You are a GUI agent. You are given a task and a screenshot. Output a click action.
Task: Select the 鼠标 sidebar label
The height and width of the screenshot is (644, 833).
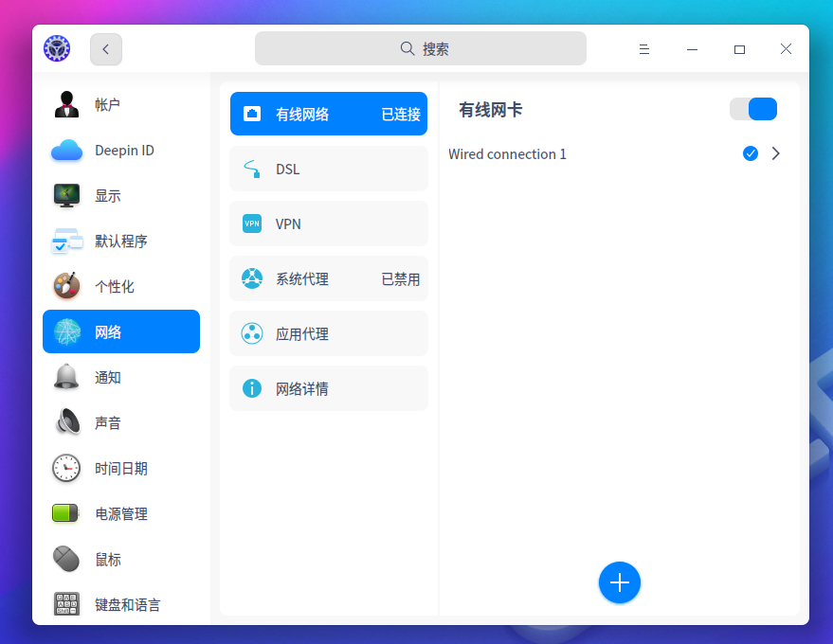(108, 560)
